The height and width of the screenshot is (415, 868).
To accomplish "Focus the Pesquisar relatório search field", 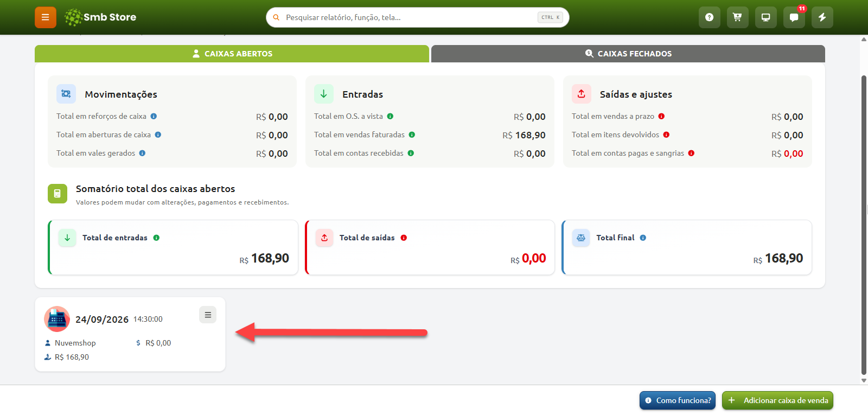I will click(x=418, y=17).
